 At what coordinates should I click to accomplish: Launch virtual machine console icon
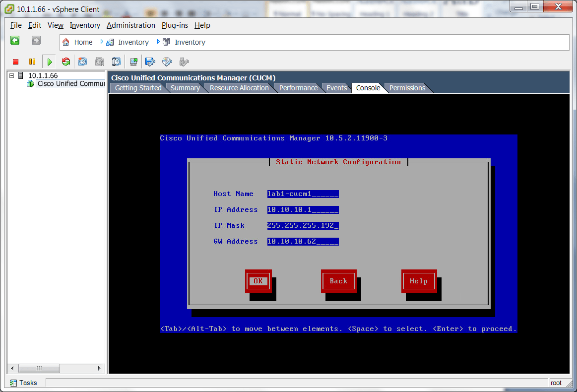pos(133,62)
